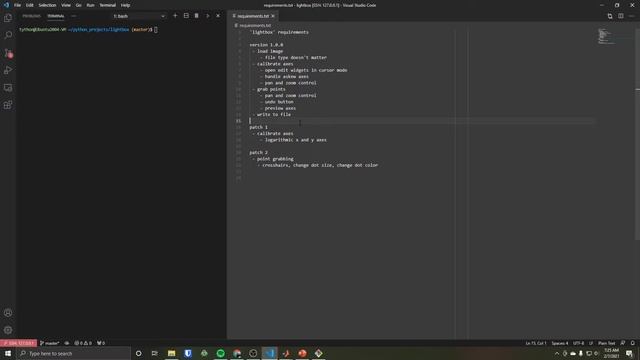Viewport: 640px width, 360px height.
Task: Open the Help menu
Action: click(125, 5)
